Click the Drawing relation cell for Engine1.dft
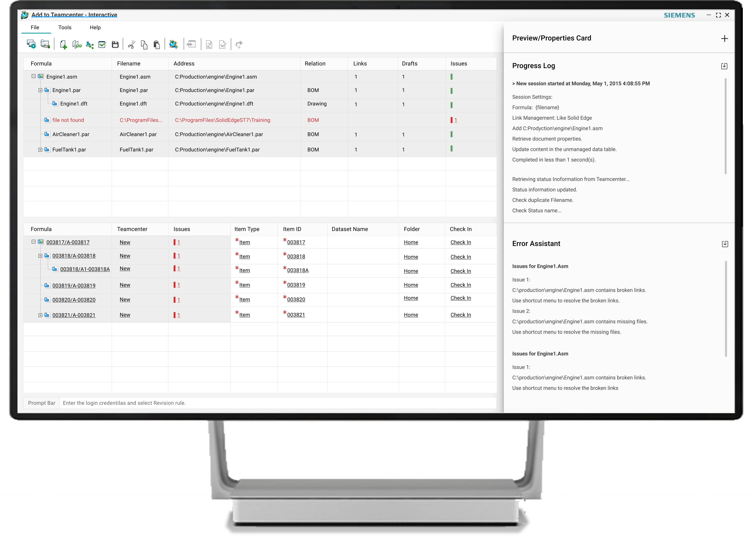This screenshot has width=756, height=541. coord(317,104)
